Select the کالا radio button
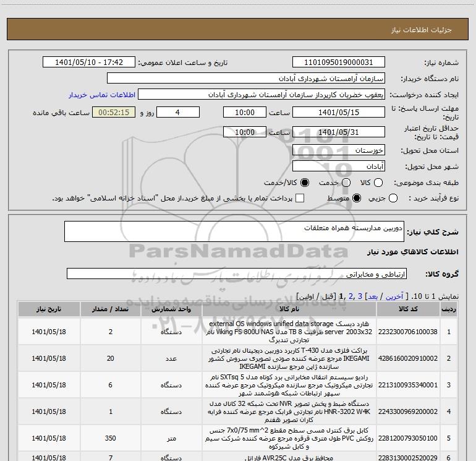 click(x=378, y=183)
